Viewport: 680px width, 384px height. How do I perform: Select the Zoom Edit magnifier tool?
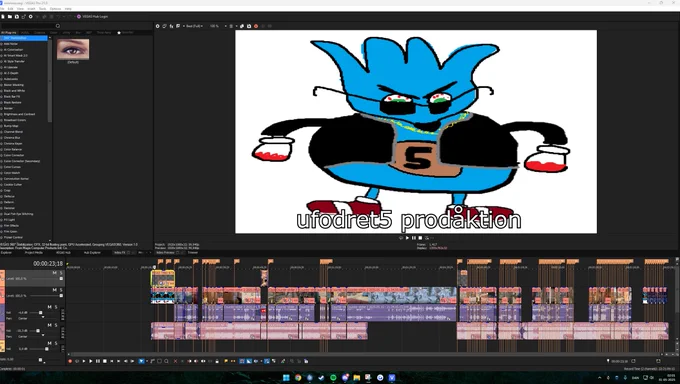[x=166, y=361]
